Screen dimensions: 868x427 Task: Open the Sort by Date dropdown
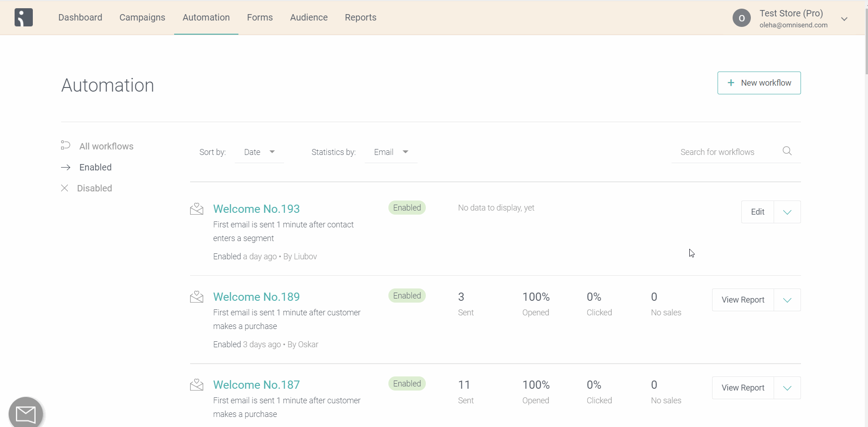tap(259, 152)
